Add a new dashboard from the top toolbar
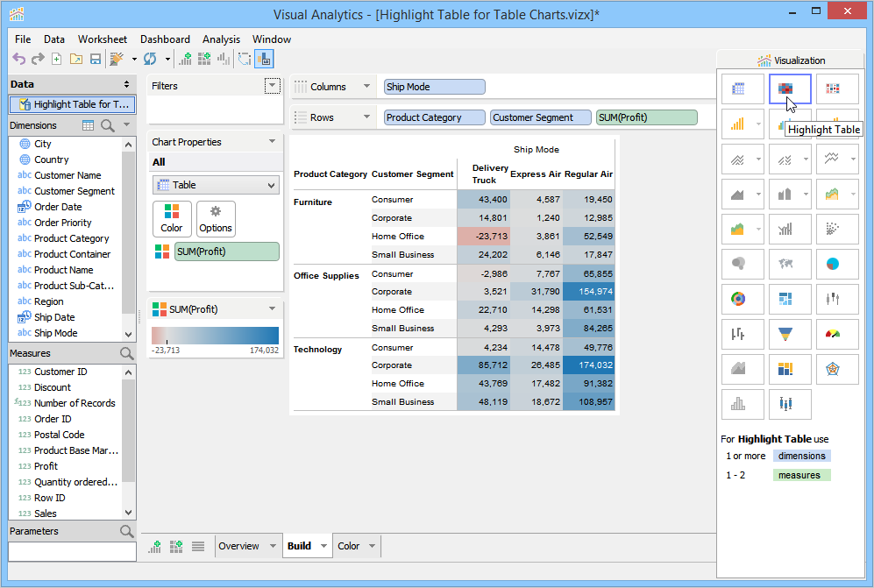 [204, 59]
